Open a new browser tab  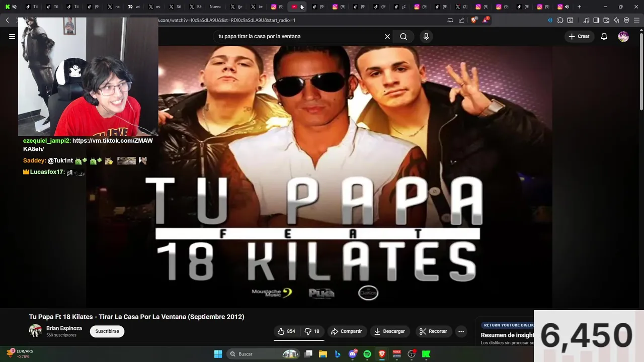point(579,7)
